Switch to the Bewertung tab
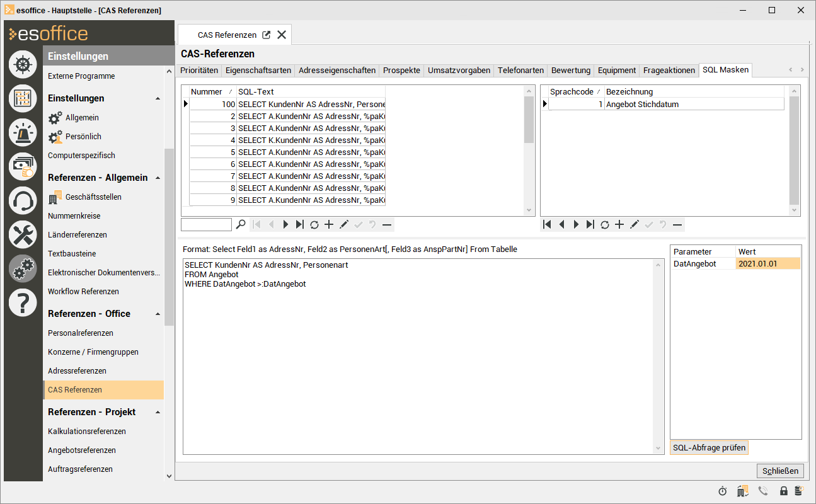This screenshot has height=504, width=816. [x=571, y=71]
